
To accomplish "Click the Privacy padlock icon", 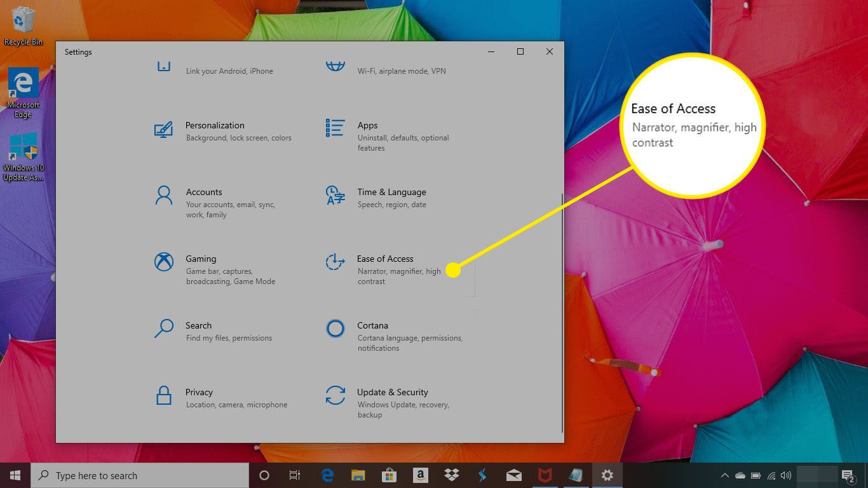I will [164, 395].
